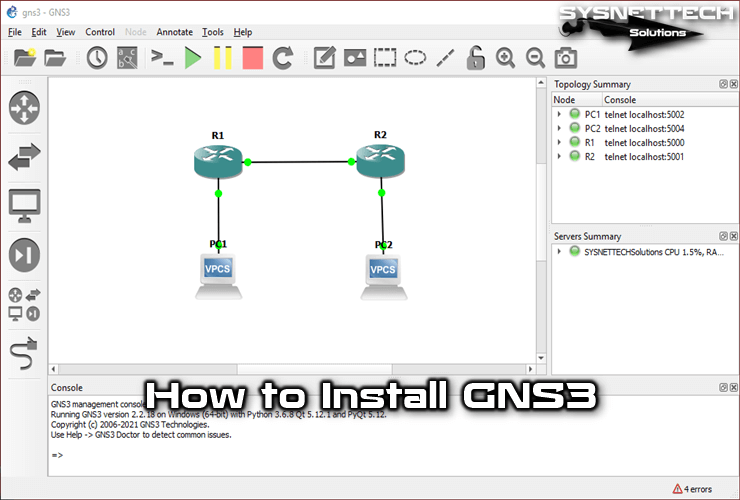
Task: Undock the Servers Summary panel
Action: (723, 236)
